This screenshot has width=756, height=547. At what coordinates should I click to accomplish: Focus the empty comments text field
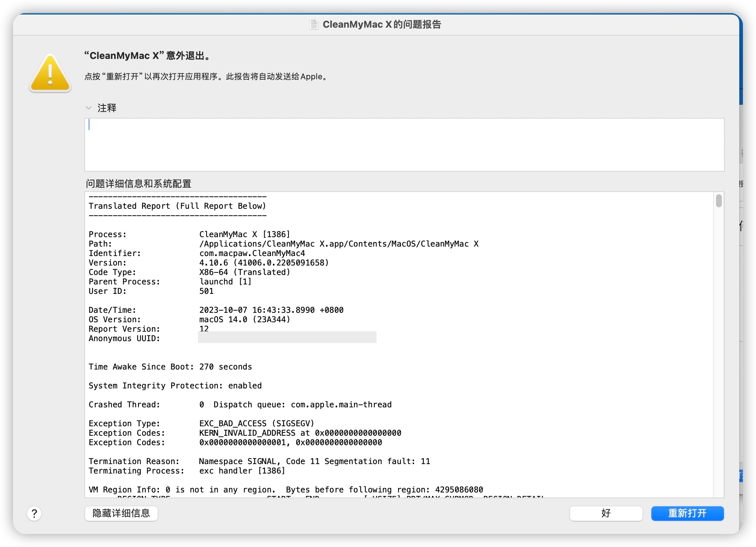click(404, 144)
